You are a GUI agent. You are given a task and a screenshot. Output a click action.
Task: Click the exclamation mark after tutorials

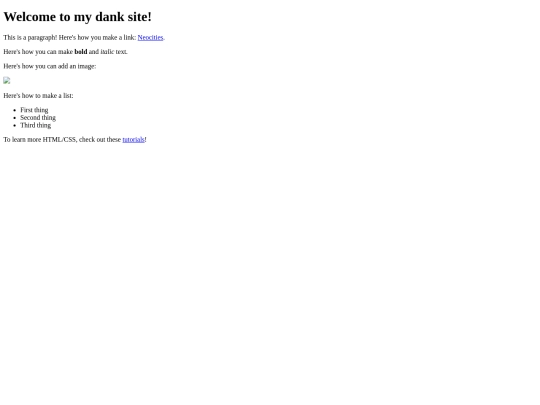(x=145, y=139)
